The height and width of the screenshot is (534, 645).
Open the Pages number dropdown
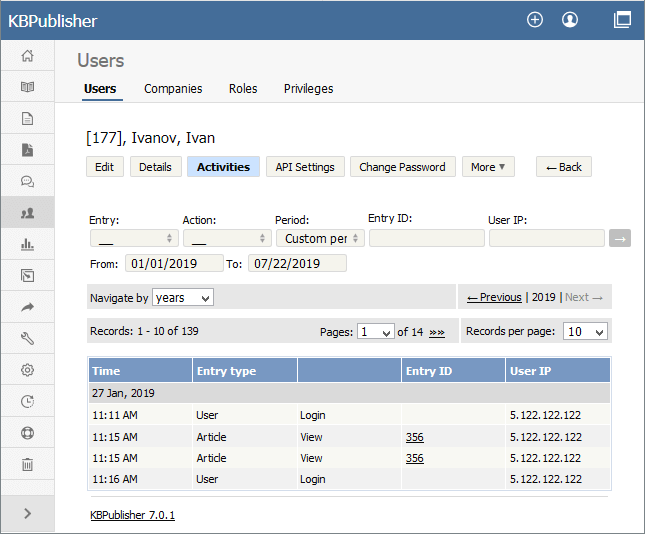click(376, 332)
